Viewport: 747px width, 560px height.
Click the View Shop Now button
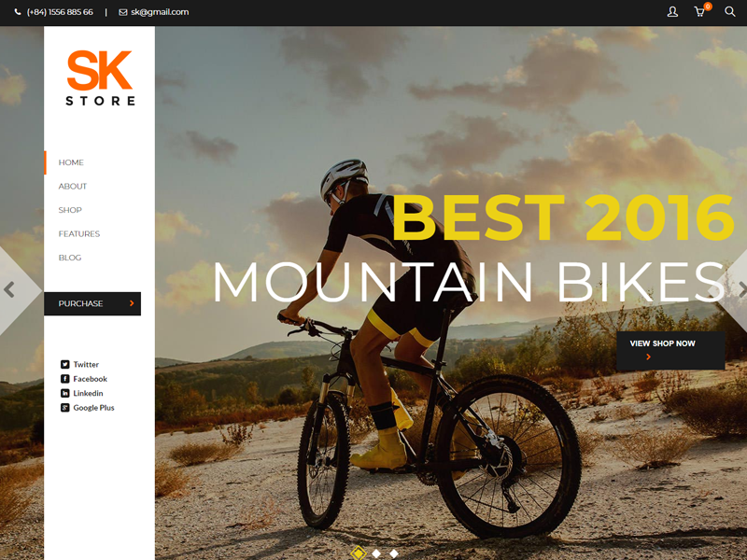[x=670, y=350]
